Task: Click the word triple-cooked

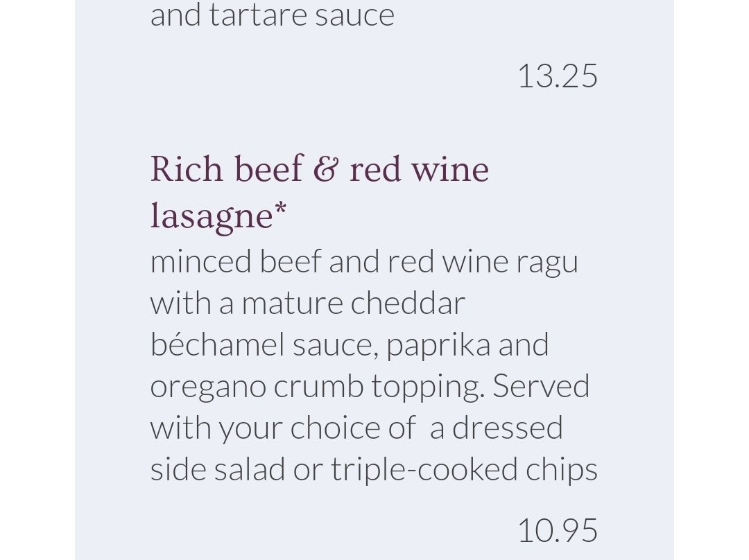Action: tap(424, 471)
